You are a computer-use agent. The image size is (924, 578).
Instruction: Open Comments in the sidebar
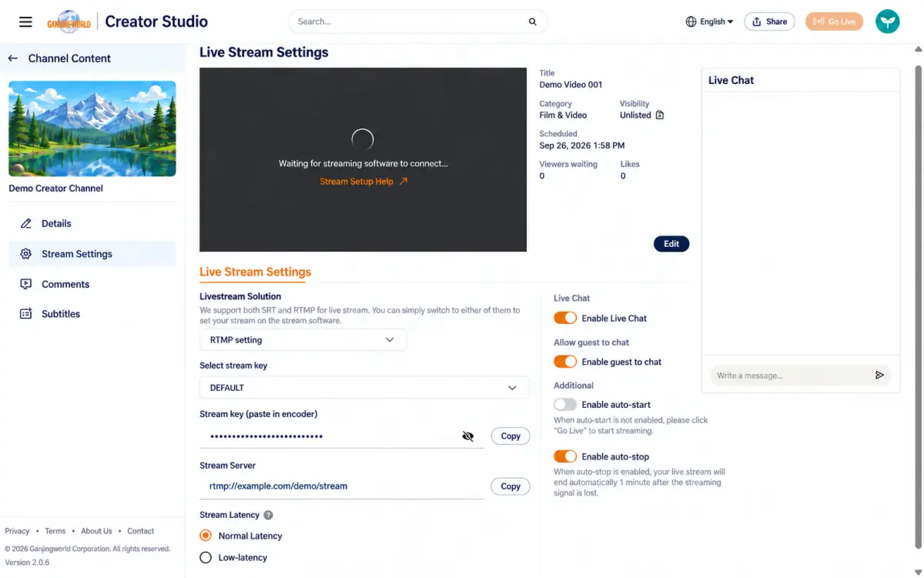coord(92,284)
